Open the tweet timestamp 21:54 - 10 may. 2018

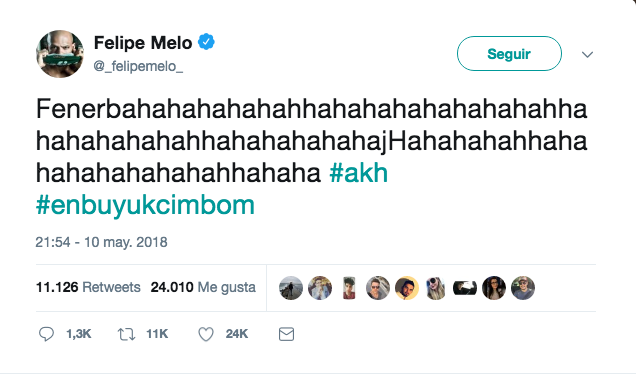(x=101, y=242)
